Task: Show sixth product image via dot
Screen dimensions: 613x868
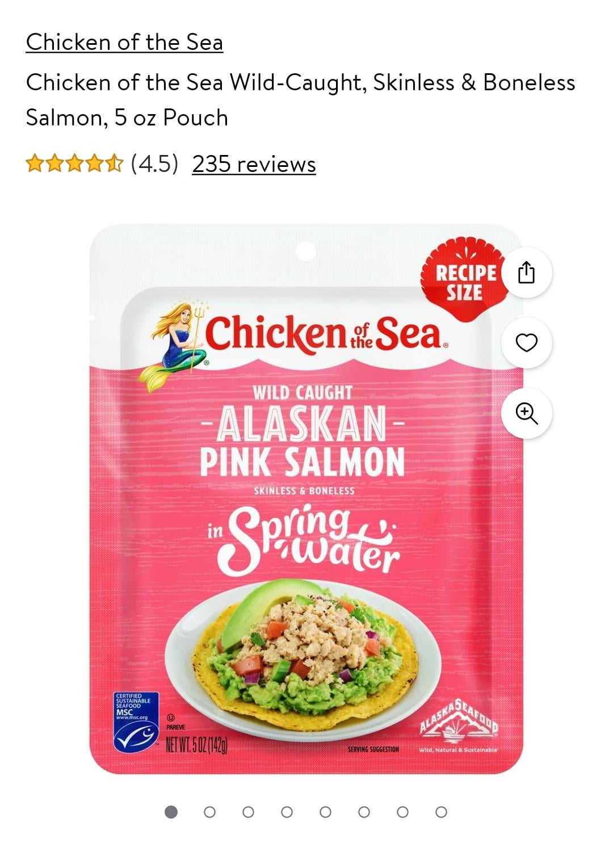Action: click(364, 812)
